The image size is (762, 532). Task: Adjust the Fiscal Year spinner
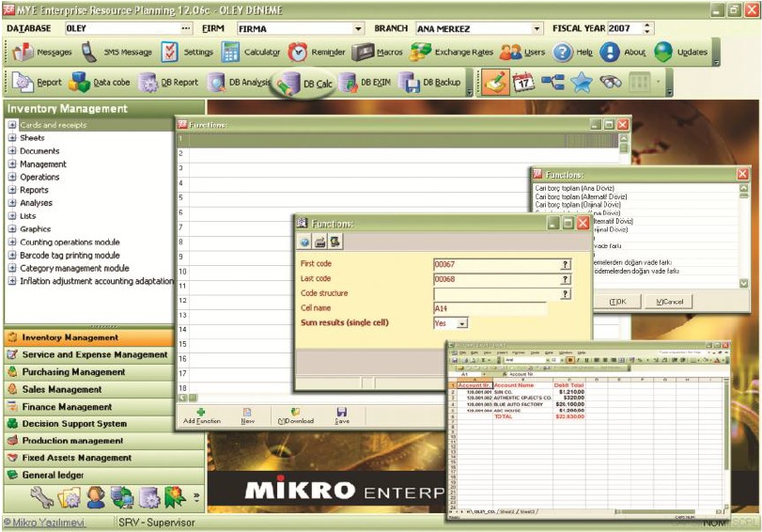click(x=646, y=28)
